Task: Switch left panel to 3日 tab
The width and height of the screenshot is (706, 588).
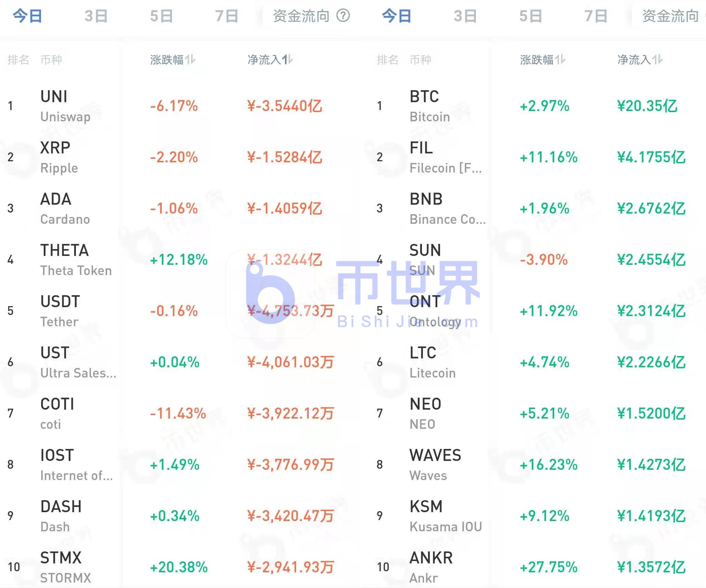Action: click(96, 16)
